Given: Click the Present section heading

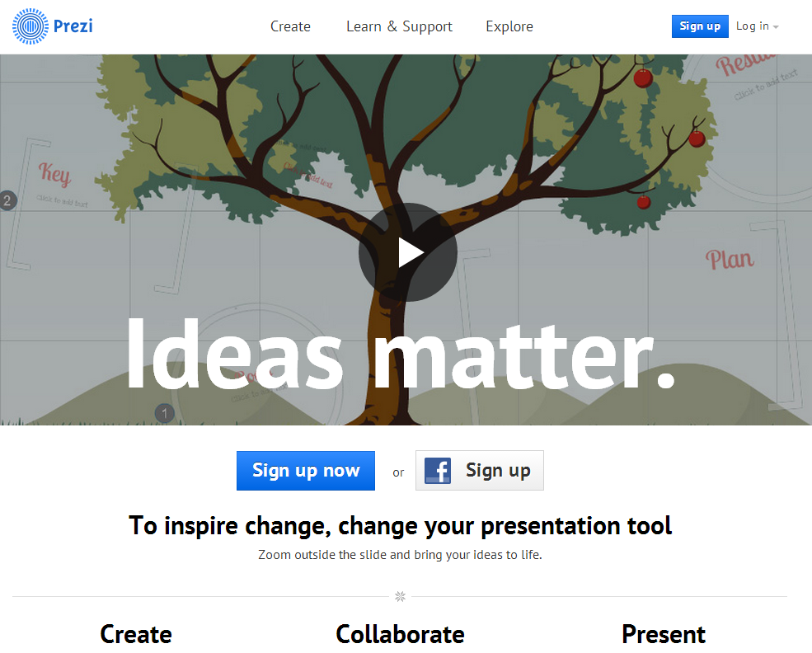Looking at the screenshot, I should click(664, 634).
